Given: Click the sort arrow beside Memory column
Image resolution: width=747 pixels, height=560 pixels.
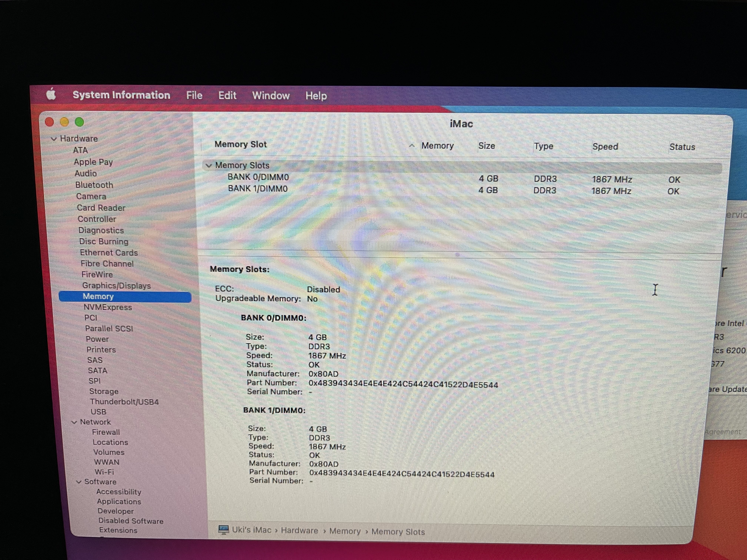Looking at the screenshot, I should tap(412, 146).
